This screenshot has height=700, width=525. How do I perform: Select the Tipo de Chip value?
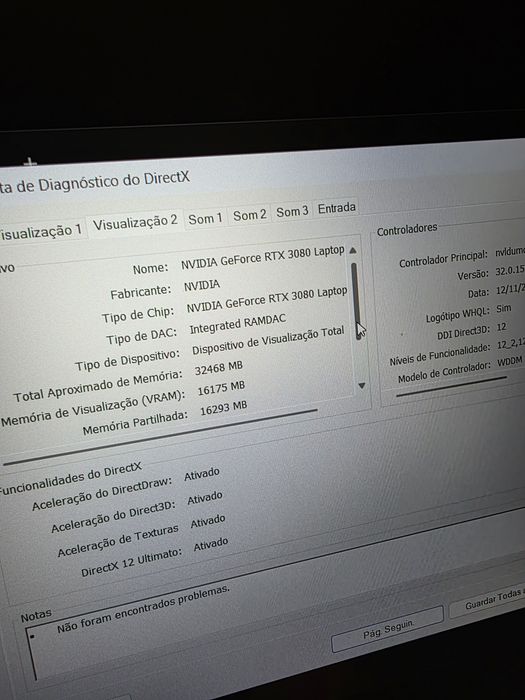(267, 300)
